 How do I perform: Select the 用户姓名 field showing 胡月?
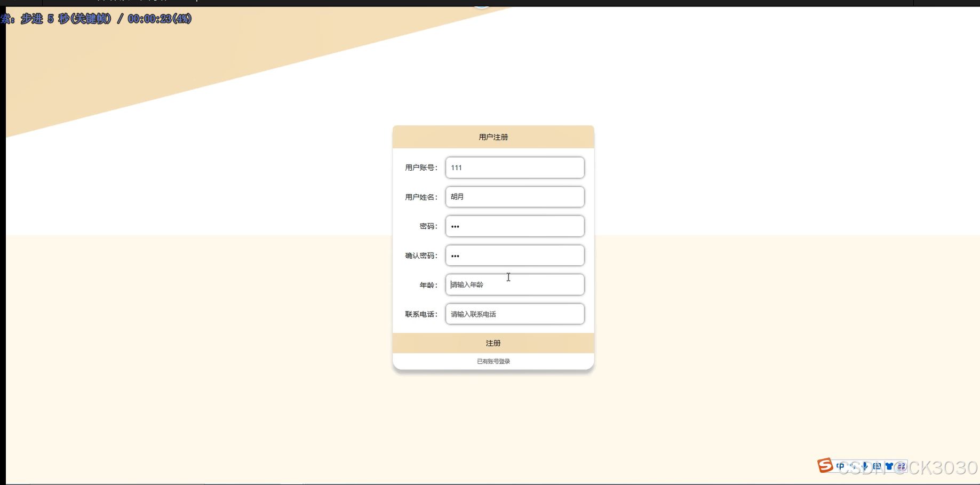514,196
